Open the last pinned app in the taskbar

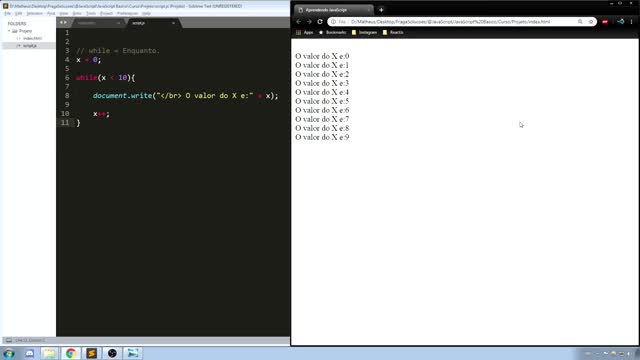(x=133, y=353)
